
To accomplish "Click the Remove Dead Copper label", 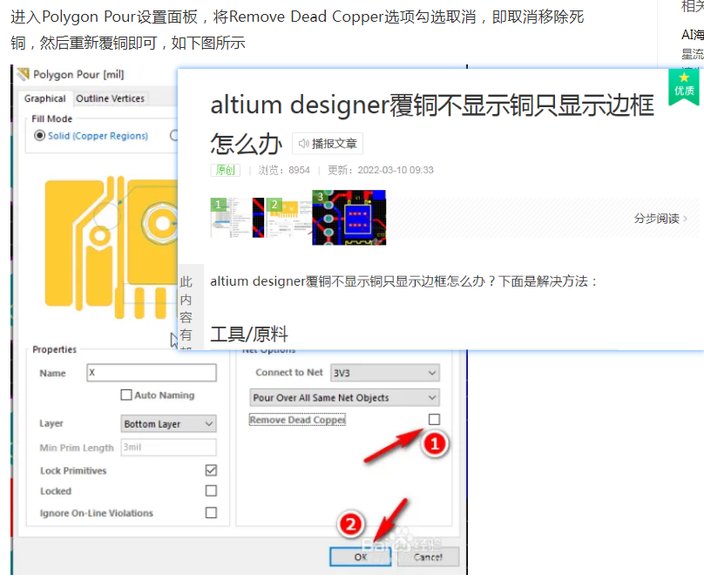I will point(297,420).
